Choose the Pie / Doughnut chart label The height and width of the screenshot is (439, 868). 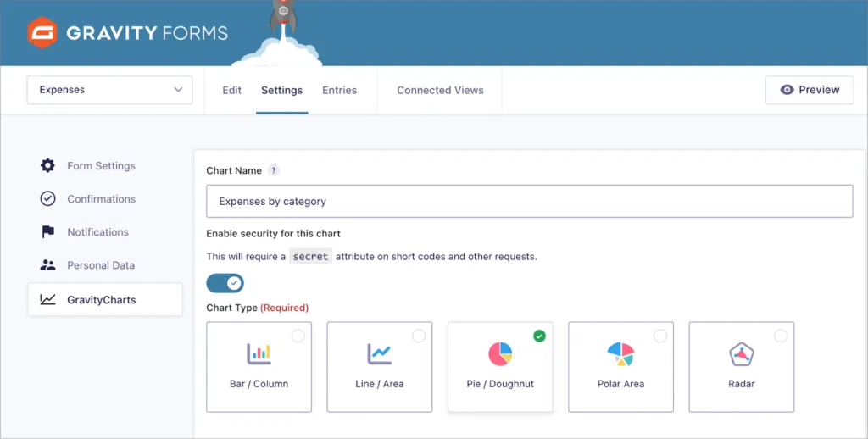coord(500,384)
